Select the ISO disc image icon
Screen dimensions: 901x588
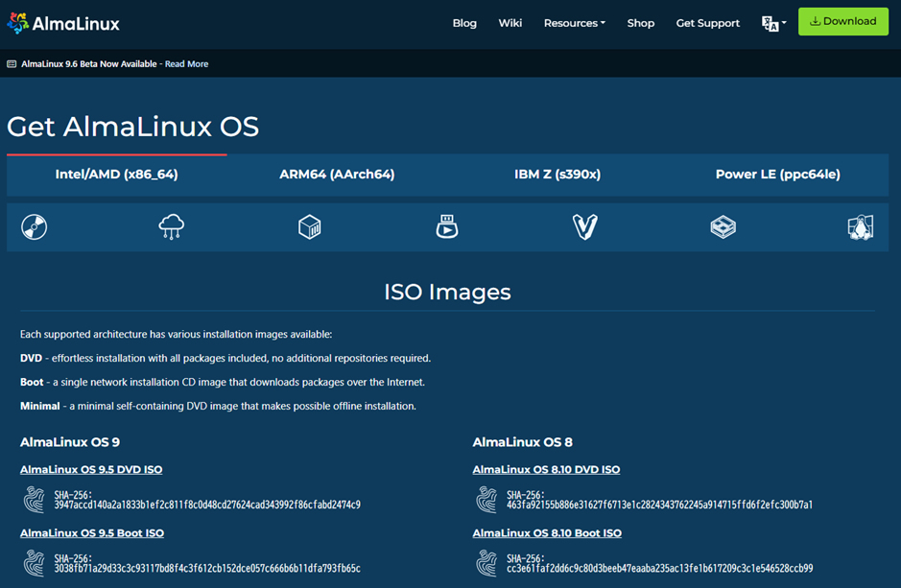point(35,227)
